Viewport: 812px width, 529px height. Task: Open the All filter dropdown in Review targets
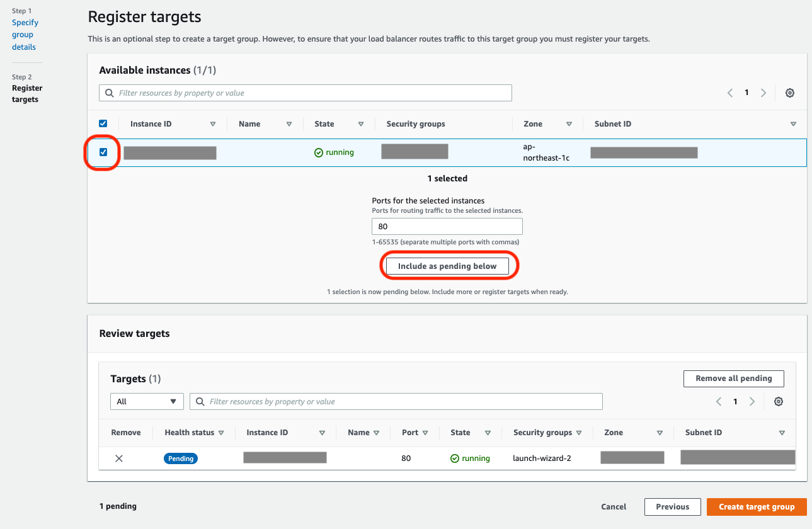[x=146, y=401]
